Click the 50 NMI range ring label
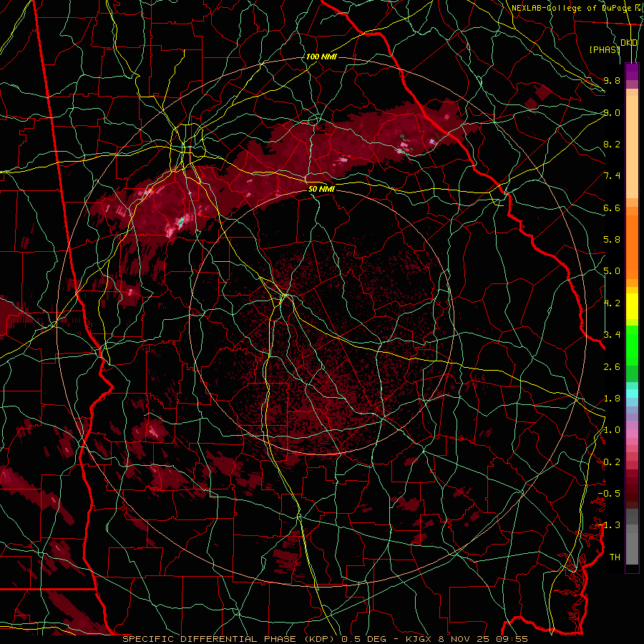The height and width of the screenshot is (644, 644). pos(321,190)
